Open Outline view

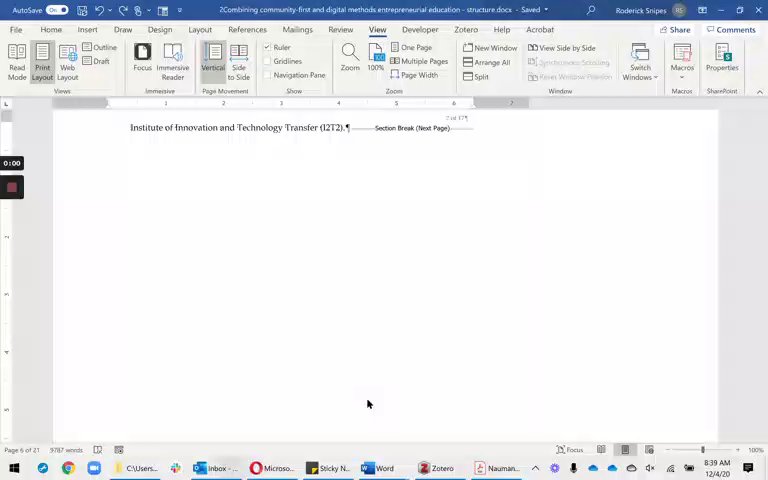click(99, 47)
